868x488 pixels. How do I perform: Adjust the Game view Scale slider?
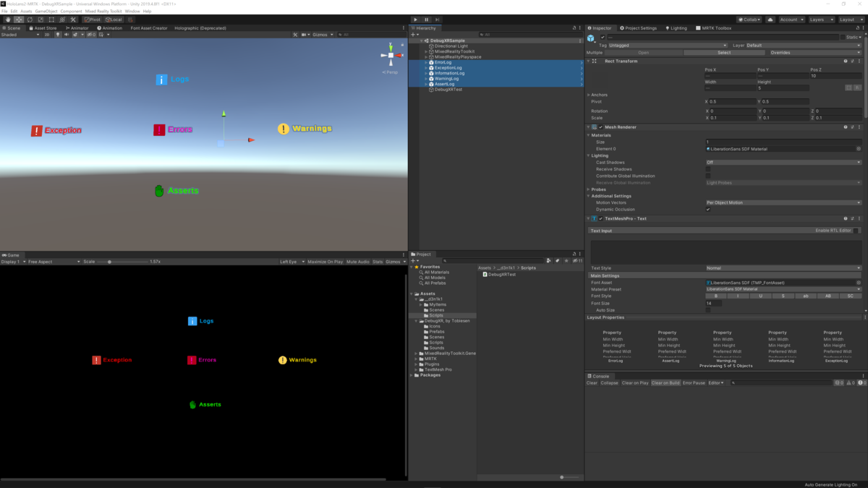(x=121, y=262)
